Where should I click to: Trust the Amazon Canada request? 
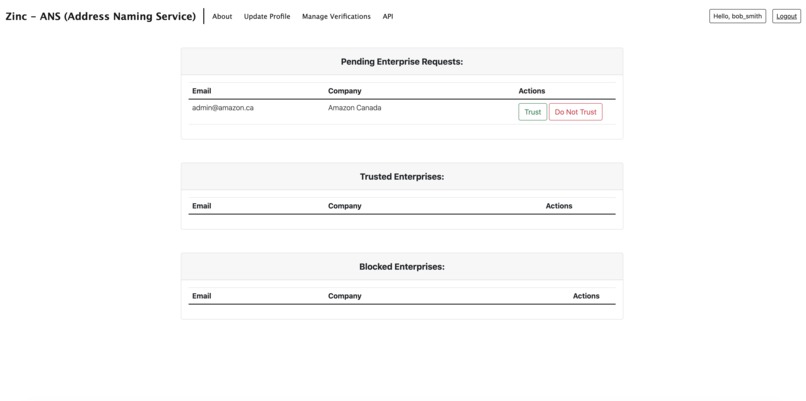click(533, 112)
